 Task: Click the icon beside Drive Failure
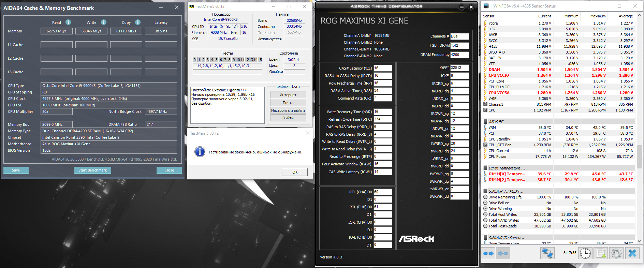click(x=485, y=203)
